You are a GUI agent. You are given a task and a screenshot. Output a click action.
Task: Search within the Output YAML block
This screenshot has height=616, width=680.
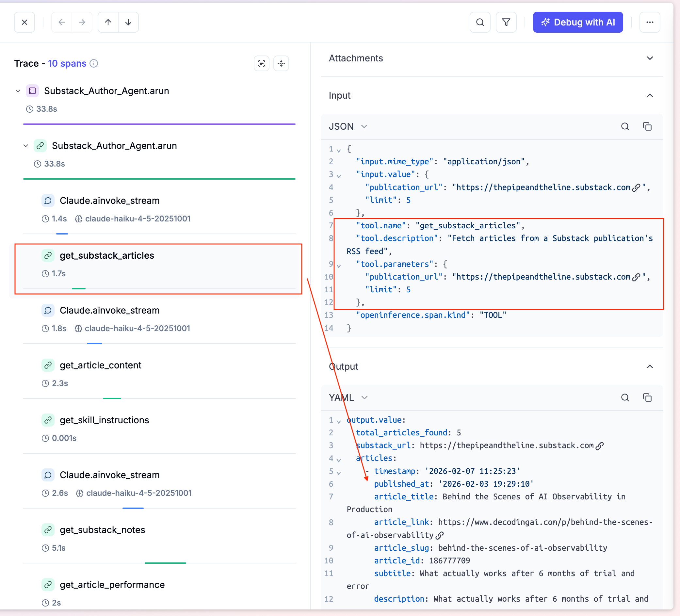(x=625, y=397)
